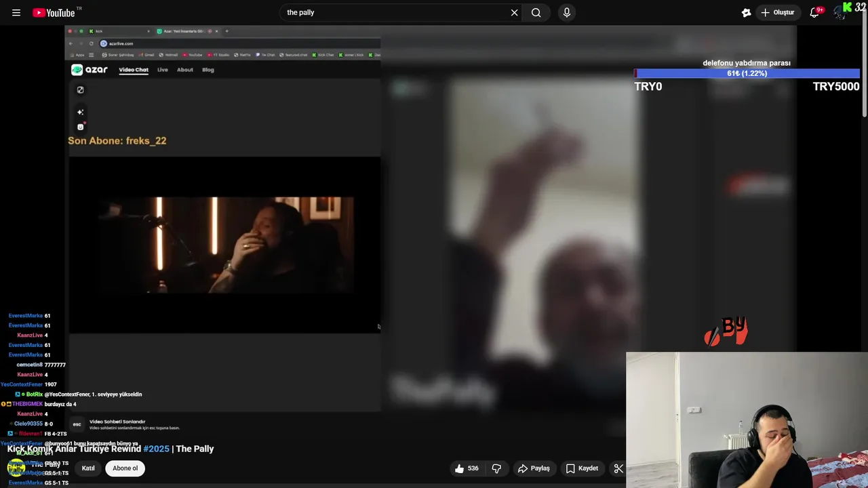The width and height of the screenshot is (868, 488).
Task: Open the Tw Chat bookmark
Action: (x=265, y=55)
